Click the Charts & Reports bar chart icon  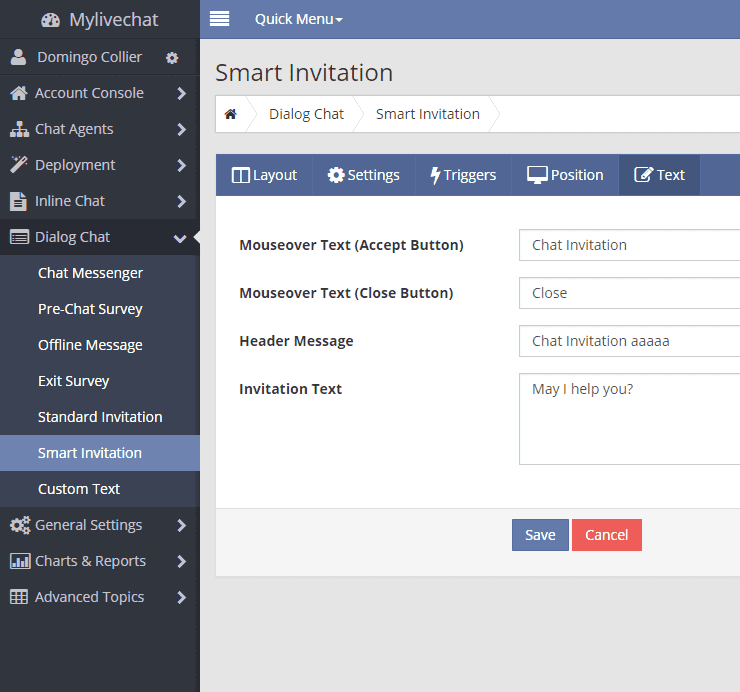coord(20,561)
